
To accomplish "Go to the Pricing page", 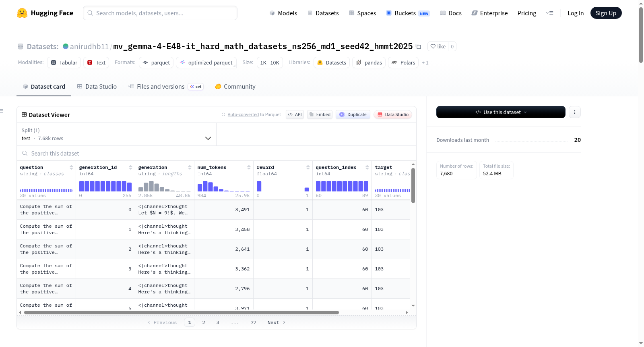I will [x=527, y=13].
